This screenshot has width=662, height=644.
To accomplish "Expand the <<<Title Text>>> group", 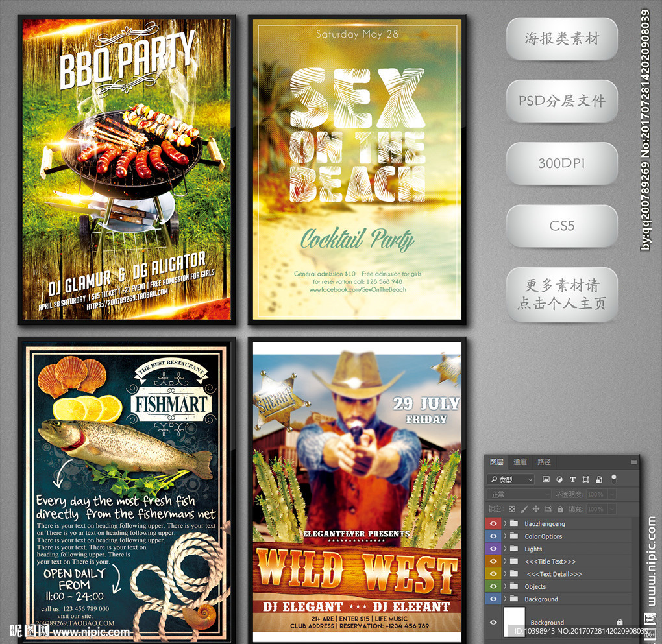I will pos(505,561).
